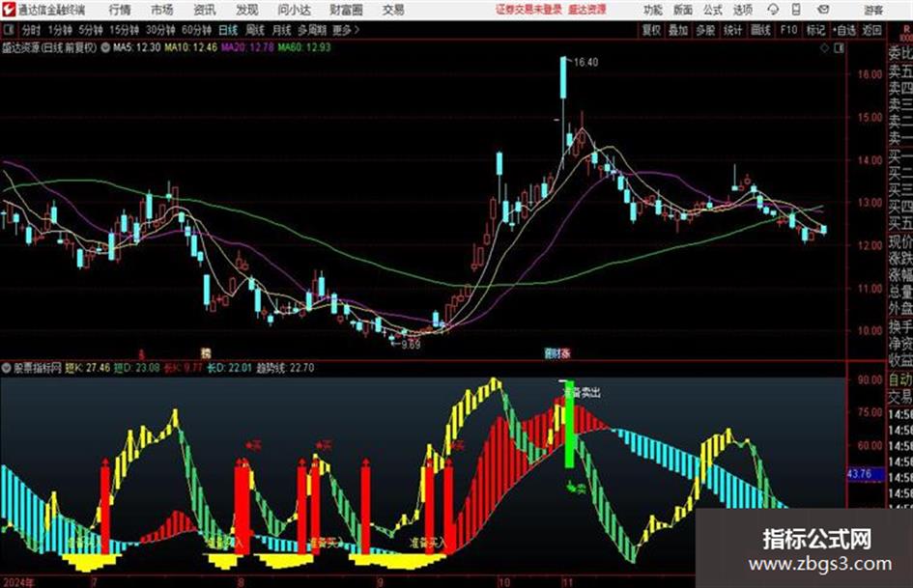Open the mail message icon
The width and height of the screenshot is (913, 588).
[823, 10]
